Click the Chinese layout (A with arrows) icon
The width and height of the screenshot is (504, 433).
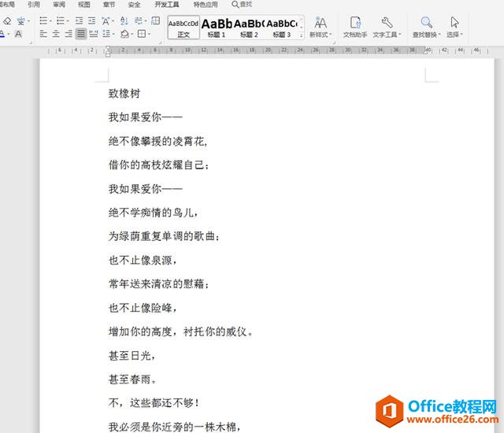[x=106, y=21]
